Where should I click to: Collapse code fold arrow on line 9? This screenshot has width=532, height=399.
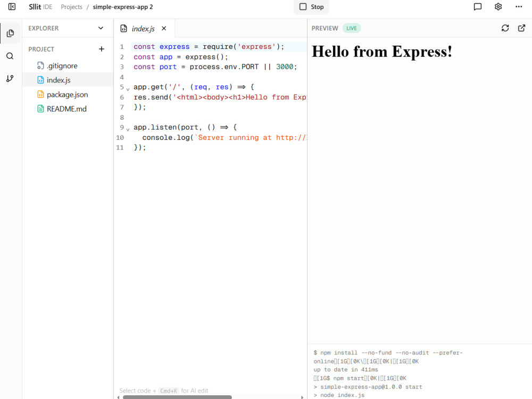128,130
